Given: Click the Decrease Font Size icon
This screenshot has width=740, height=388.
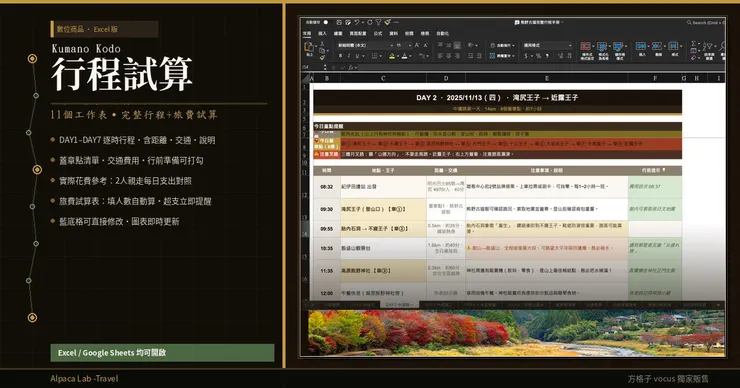Looking at the screenshot, I should click(x=426, y=45).
